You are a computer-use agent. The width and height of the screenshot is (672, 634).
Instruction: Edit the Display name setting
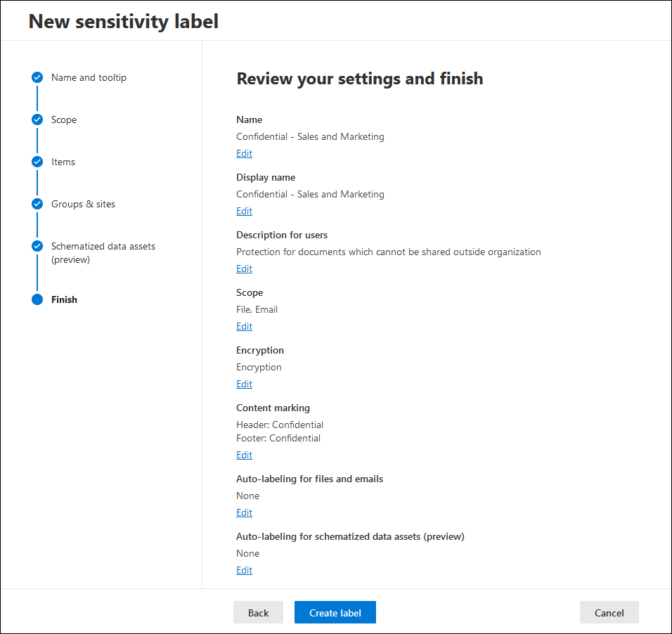pos(245,211)
